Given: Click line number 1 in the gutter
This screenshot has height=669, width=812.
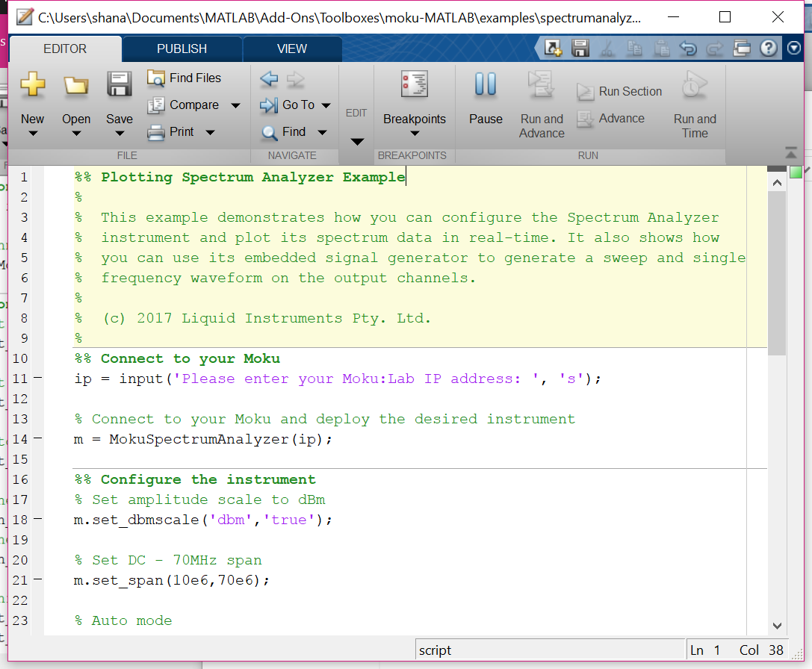Looking at the screenshot, I should click(24, 177).
